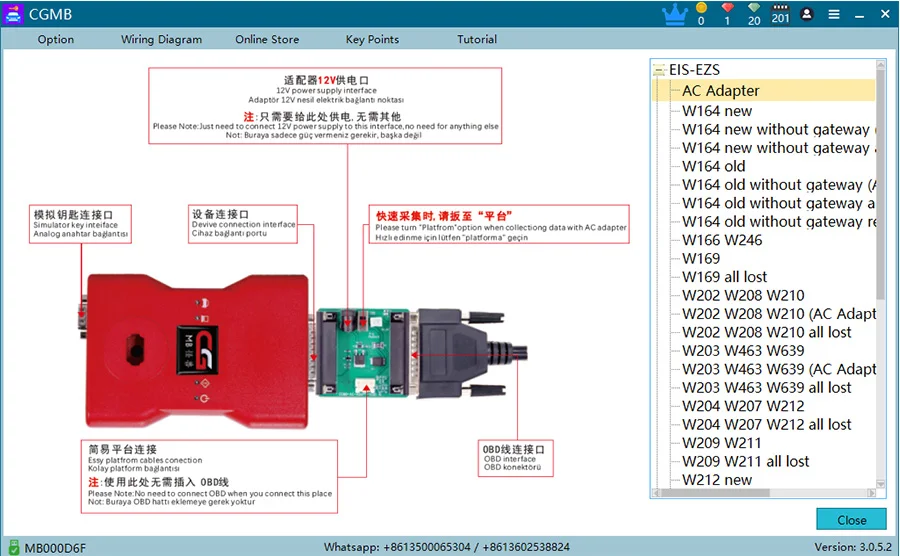900x556 pixels.
Task: Click the tree scroll right arrow
Action: [x=871, y=493]
